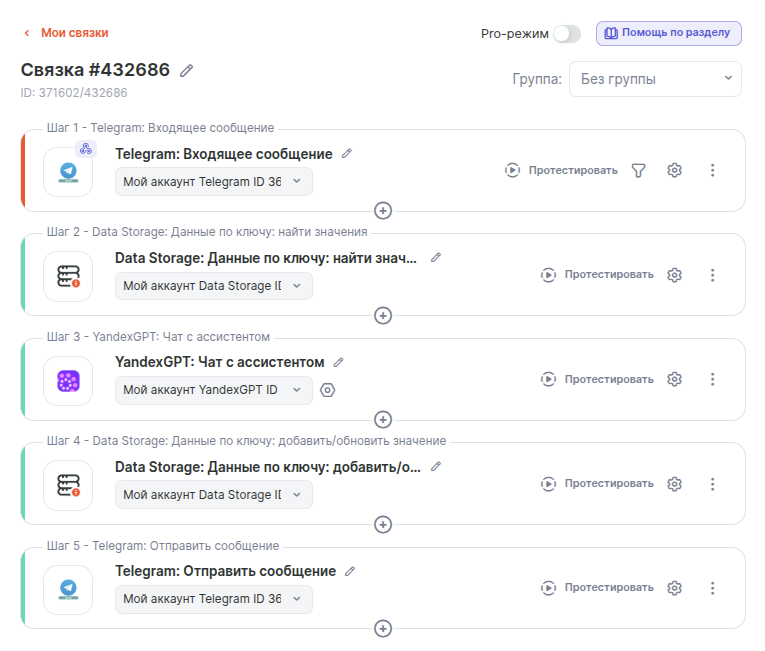Open Telegram account dropdown in Step 1

pyautogui.click(x=214, y=181)
